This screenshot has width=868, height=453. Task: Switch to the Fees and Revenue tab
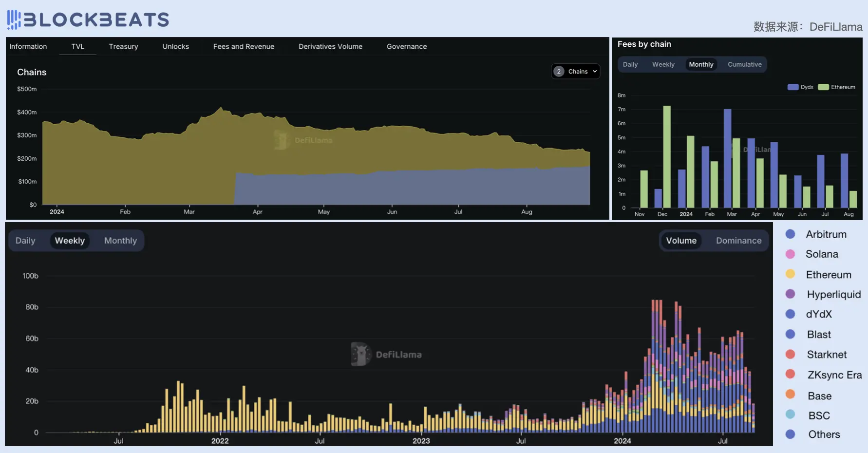[x=244, y=47]
